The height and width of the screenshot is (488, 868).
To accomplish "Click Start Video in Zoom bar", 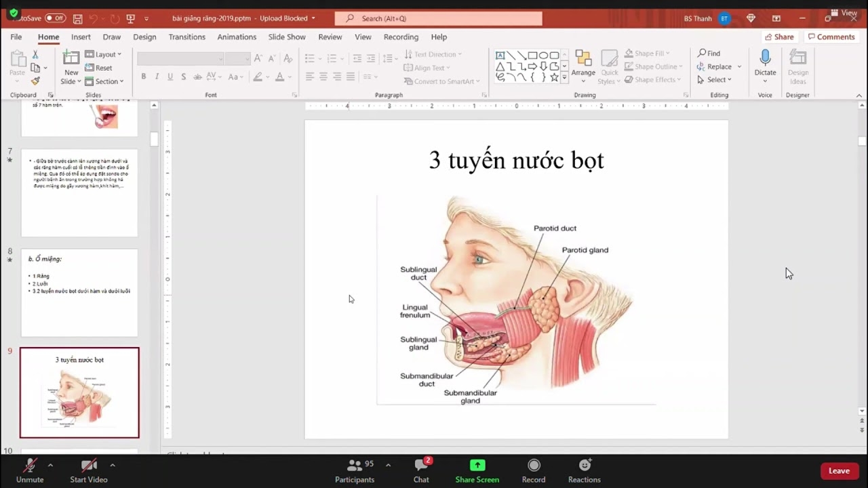I will point(89,471).
